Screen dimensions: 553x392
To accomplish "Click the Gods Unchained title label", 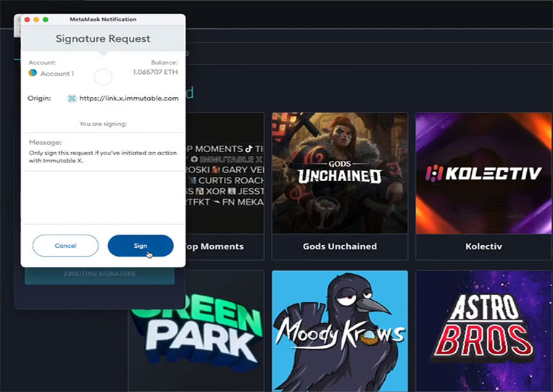I will [x=340, y=246].
